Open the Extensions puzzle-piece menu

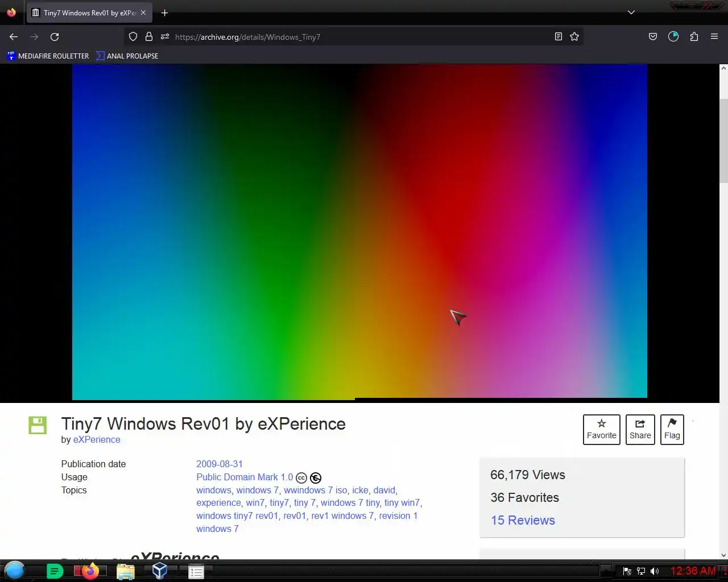pos(694,36)
